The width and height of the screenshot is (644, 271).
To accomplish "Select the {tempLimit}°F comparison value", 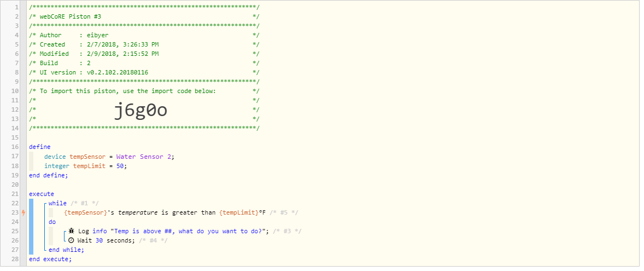I will point(243,212).
